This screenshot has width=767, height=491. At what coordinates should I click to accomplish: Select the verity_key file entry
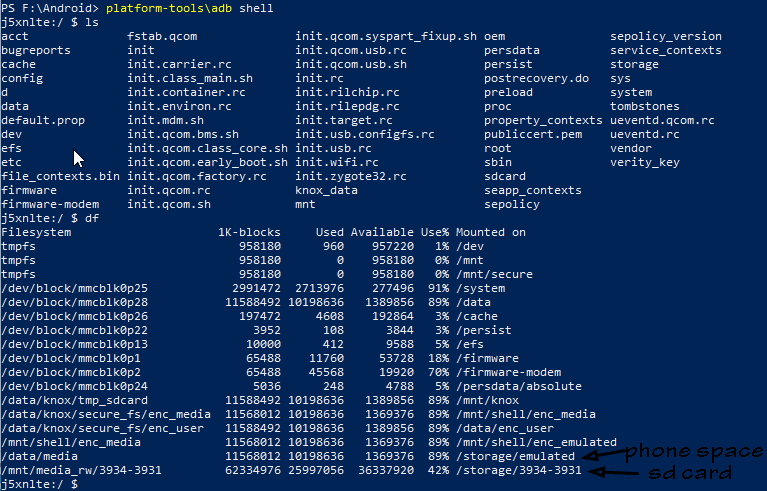click(645, 162)
